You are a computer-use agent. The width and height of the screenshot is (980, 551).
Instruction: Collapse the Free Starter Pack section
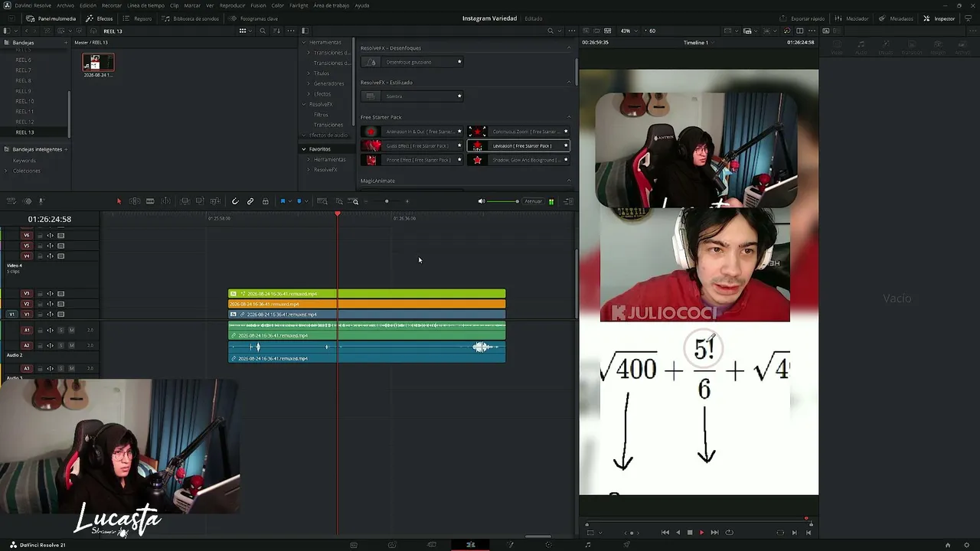click(x=568, y=117)
